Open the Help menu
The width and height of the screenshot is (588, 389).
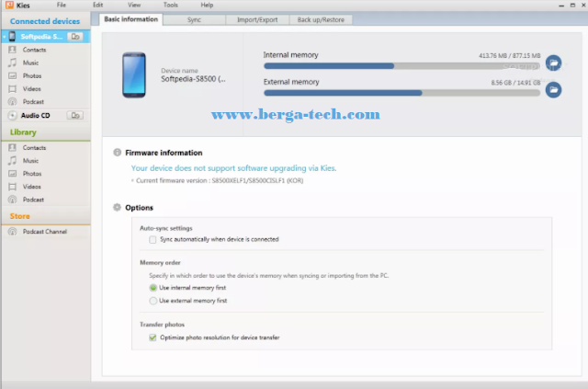tap(207, 5)
